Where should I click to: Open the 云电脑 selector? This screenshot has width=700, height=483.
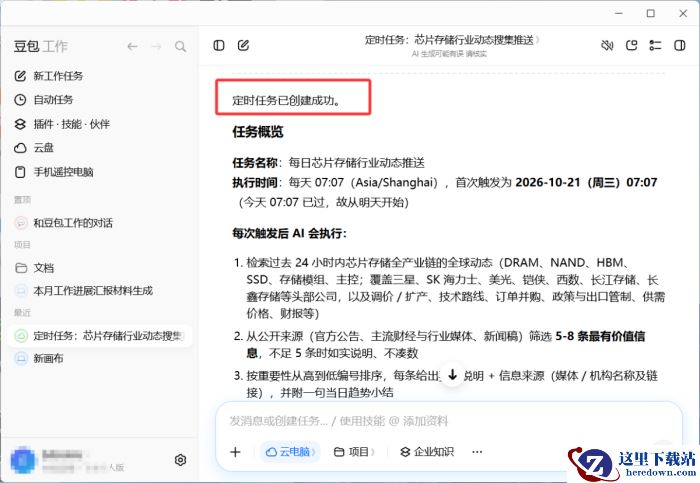coord(291,452)
